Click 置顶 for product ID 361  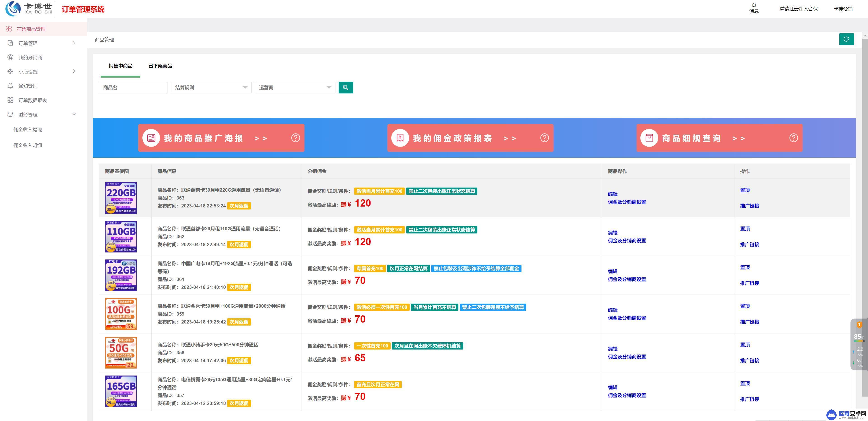tap(745, 268)
